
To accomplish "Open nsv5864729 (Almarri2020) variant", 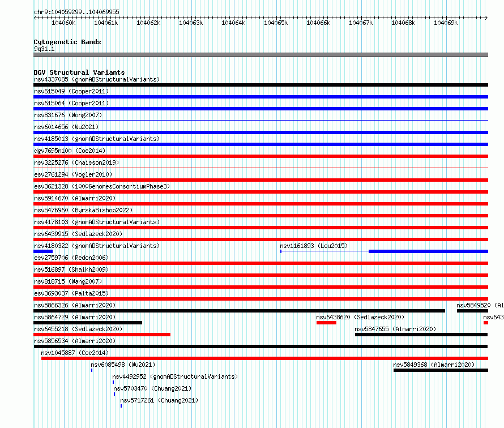I will (x=75, y=317).
